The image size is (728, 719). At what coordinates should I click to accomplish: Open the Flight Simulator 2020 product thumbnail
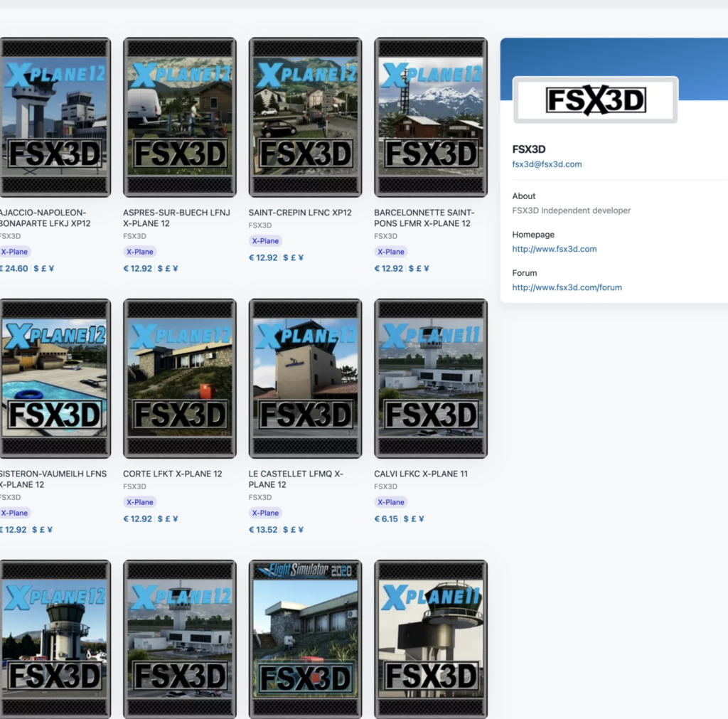[306, 639]
